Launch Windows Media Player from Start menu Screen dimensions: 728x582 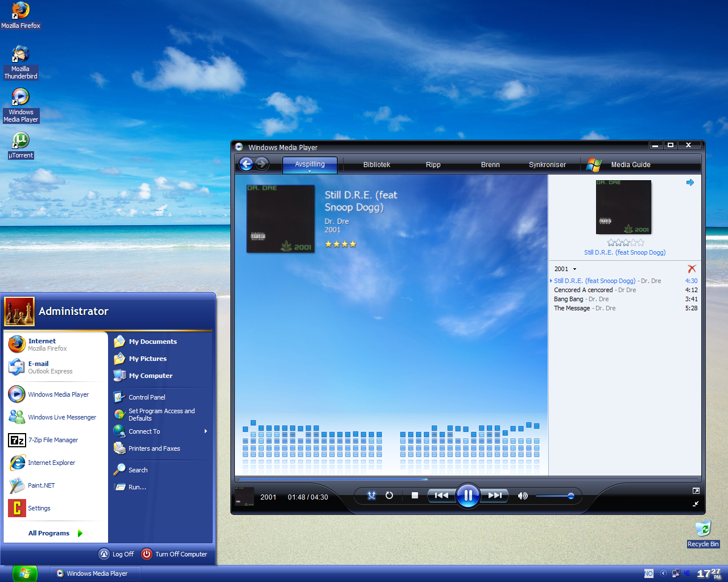click(x=55, y=394)
